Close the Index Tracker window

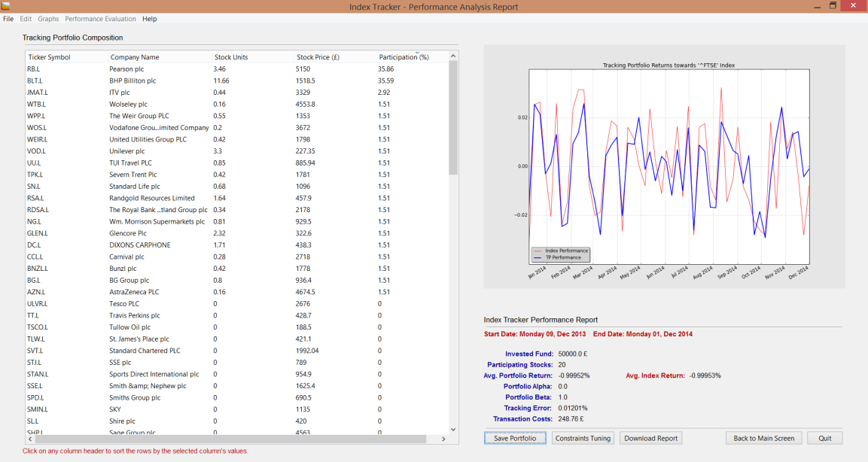[854, 6]
